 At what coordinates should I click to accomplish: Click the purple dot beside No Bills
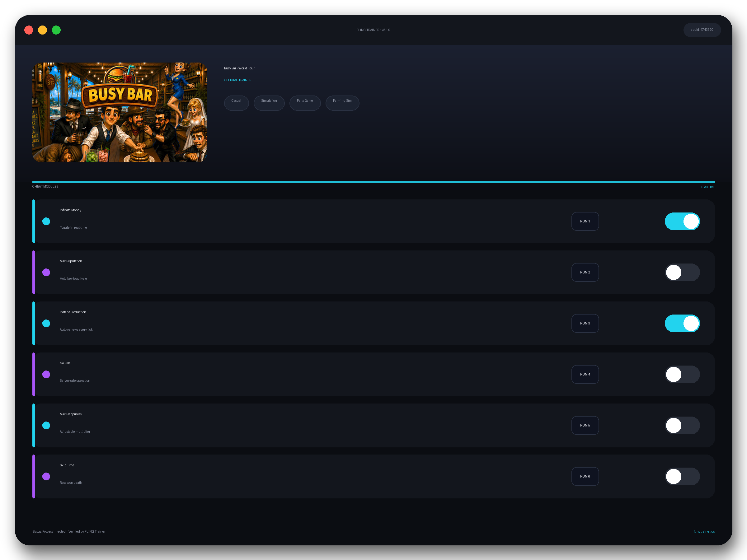pyautogui.click(x=46, y=374)
